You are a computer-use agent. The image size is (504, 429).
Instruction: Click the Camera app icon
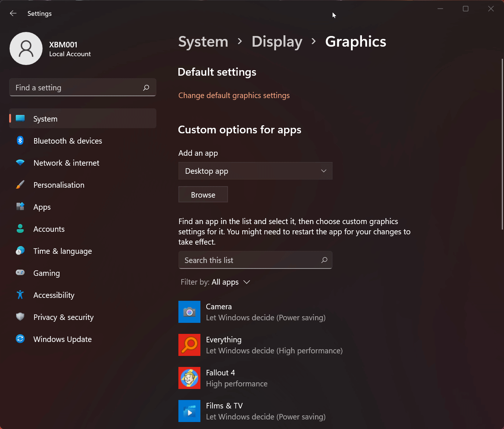pyautogui.click(x=189, y=312)
